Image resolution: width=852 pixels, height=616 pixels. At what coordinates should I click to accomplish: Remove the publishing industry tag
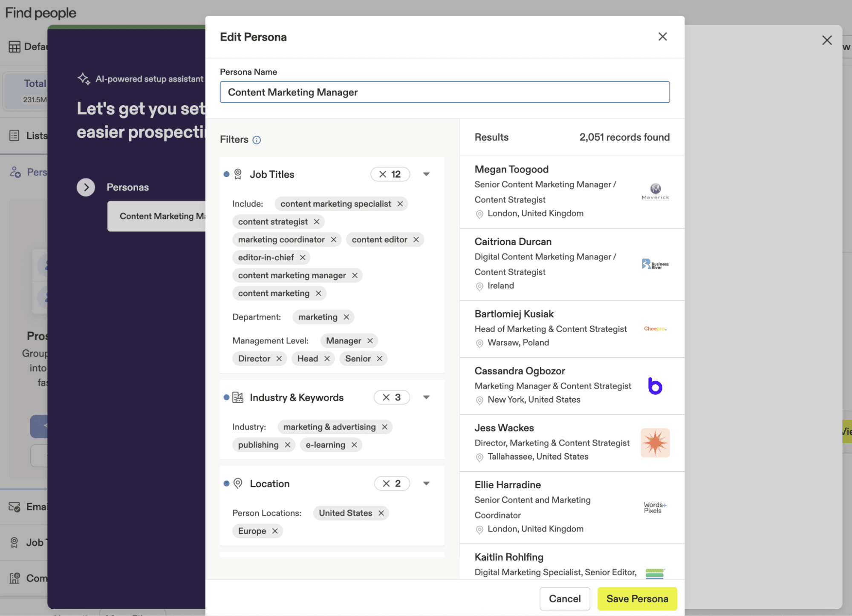click(x=288, y=445)
